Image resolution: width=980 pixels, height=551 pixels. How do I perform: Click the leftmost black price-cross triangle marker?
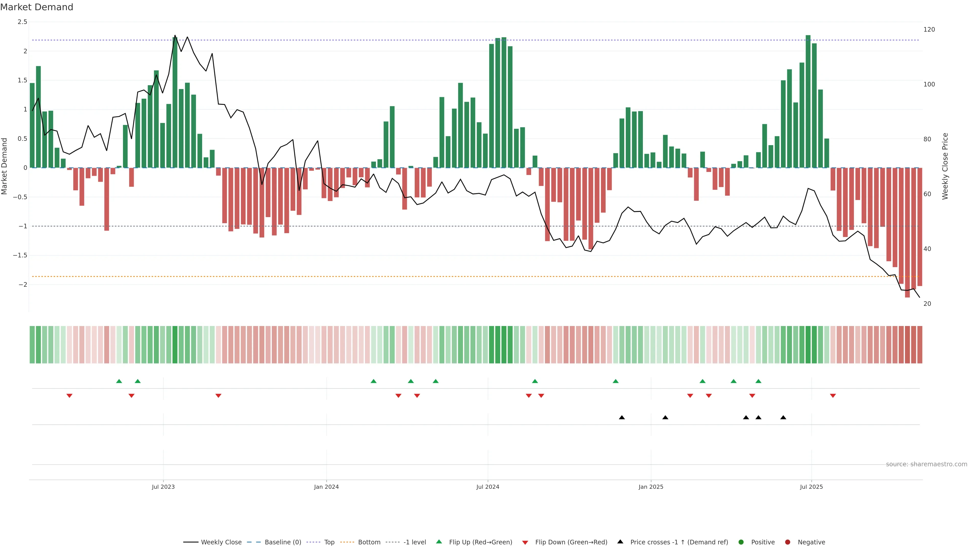pyautogui.click(x=622, y=418)
